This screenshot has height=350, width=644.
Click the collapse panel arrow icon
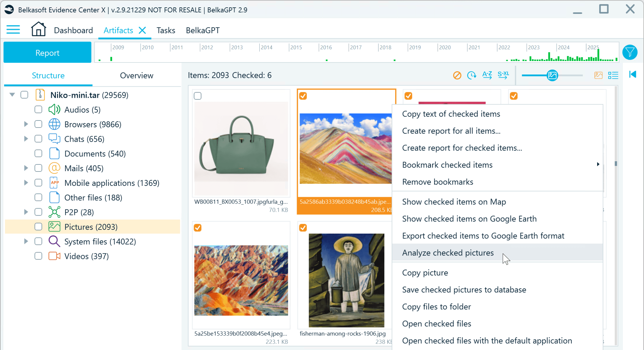coord(633,75)
